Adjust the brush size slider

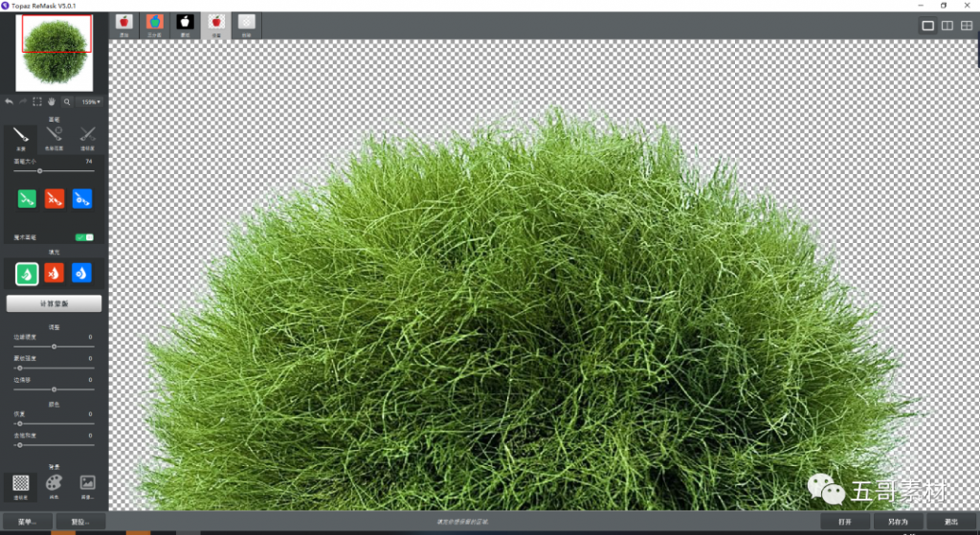tap(54, 170)
